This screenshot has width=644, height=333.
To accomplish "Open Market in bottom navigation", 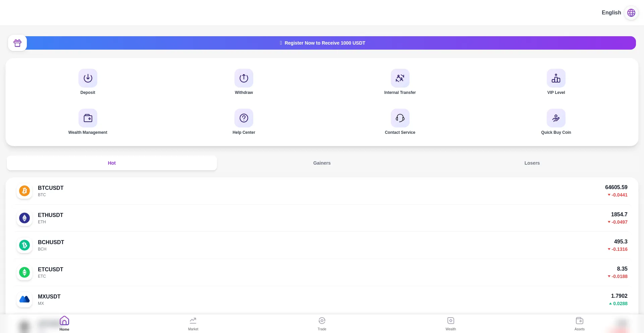I will click(x=193, y=324).
